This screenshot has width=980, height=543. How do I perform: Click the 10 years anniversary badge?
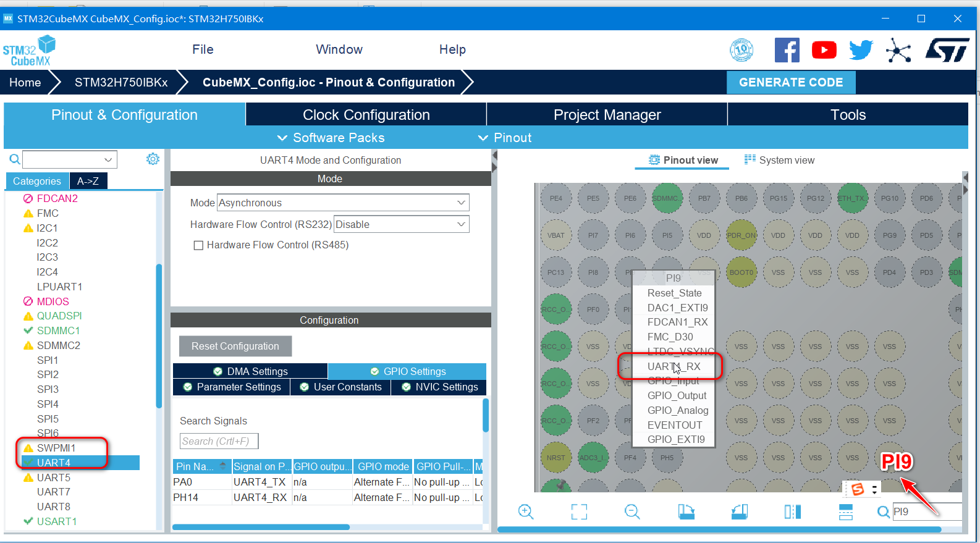(x=741, y=50)
